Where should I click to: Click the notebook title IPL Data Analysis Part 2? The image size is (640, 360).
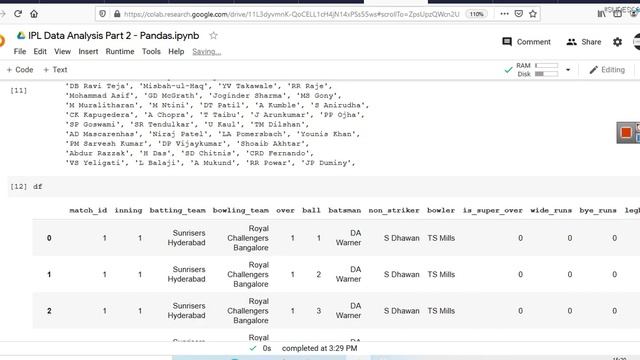tap(113, 36)
